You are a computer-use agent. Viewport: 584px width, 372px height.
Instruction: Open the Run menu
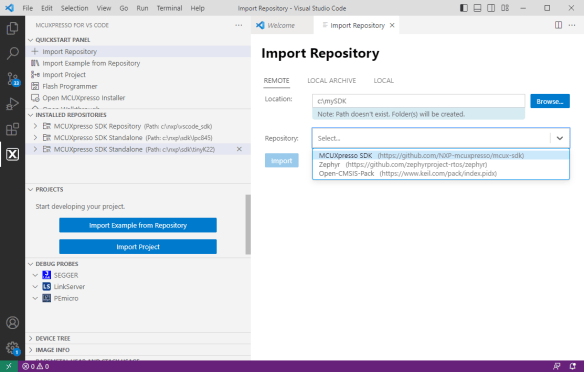click(x=142, y=8)
